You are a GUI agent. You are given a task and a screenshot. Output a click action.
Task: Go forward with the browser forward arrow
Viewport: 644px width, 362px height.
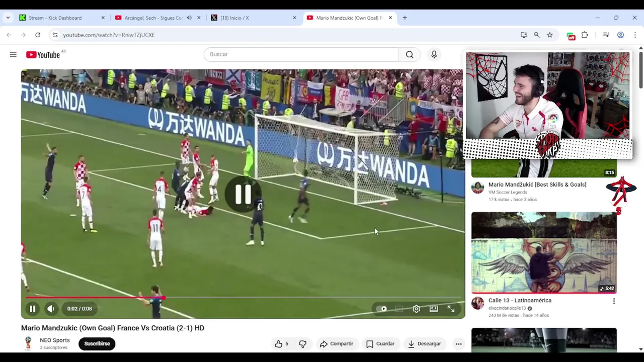tap(23, 35)
